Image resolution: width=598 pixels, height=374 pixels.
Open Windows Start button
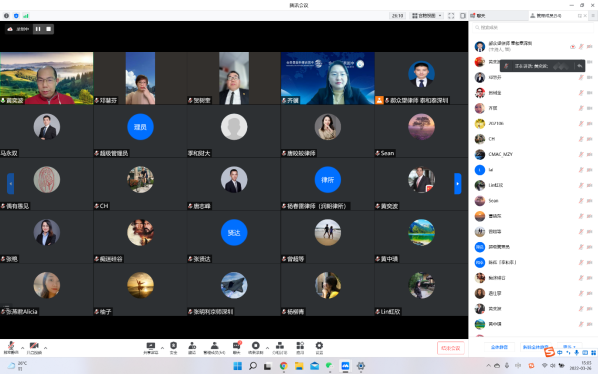click(237, 366)
